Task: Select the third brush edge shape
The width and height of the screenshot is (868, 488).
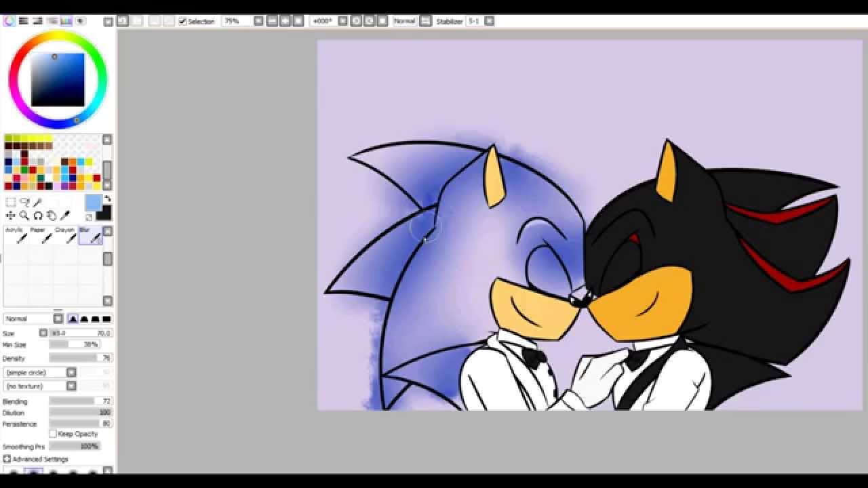Action: click(x=95, y=319)
